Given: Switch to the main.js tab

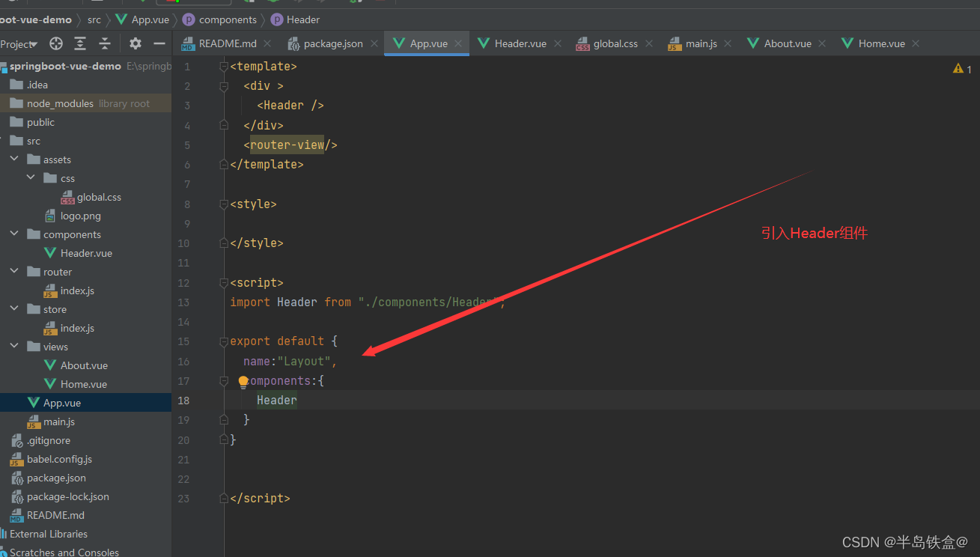Looking at the screenshot, I should tap(701, 43).
